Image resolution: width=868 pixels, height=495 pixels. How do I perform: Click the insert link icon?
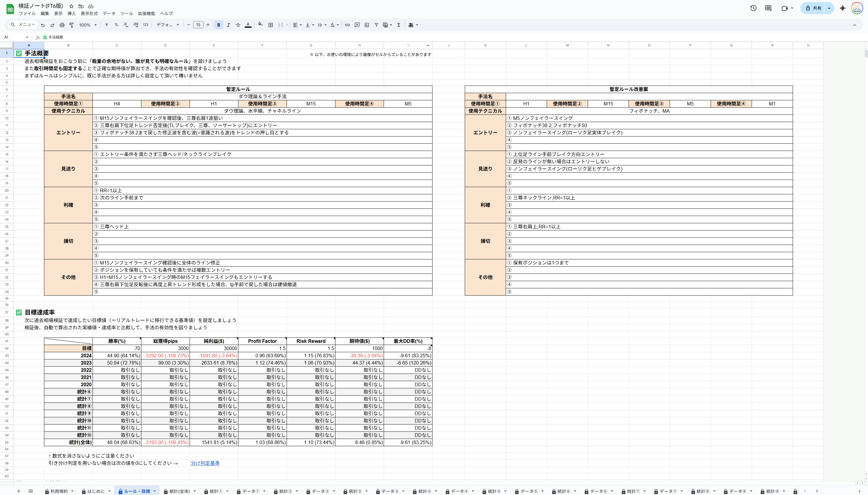(347, 25)
